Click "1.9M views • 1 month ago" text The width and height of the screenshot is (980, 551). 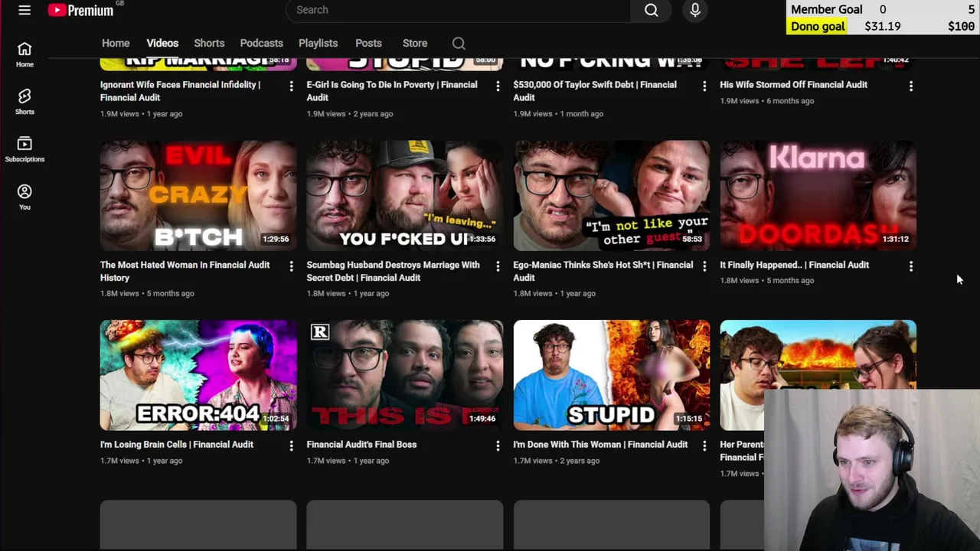[x=558, y=114]
